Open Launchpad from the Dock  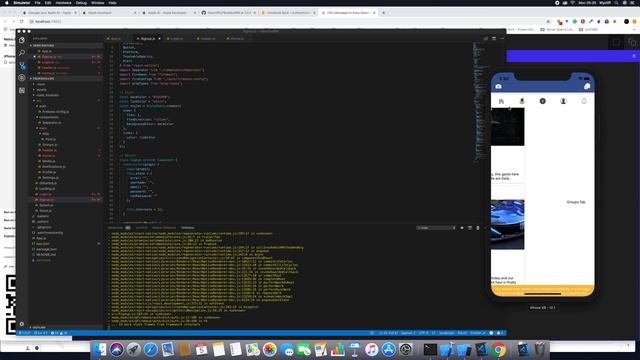[133, 349]
